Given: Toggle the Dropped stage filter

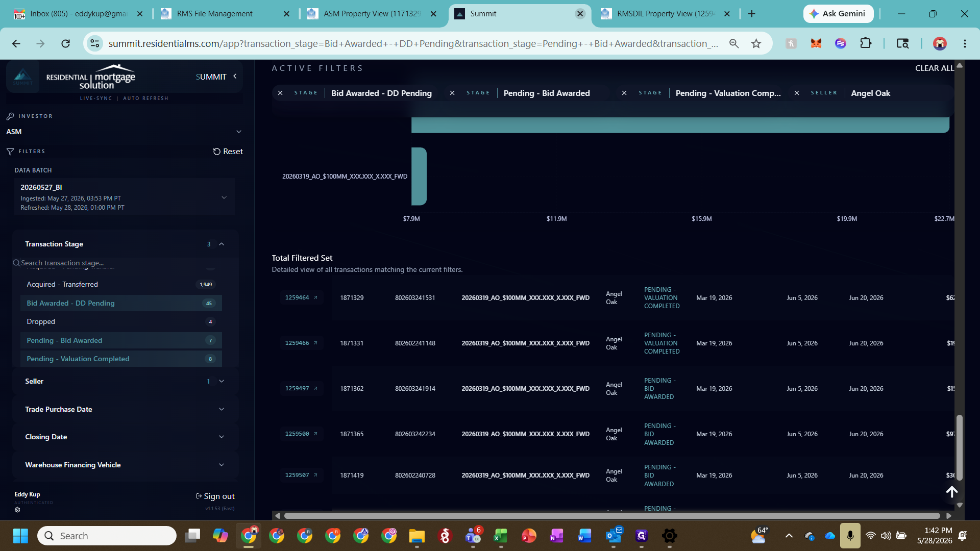Looking at the screenshot, I should point(121,321).
